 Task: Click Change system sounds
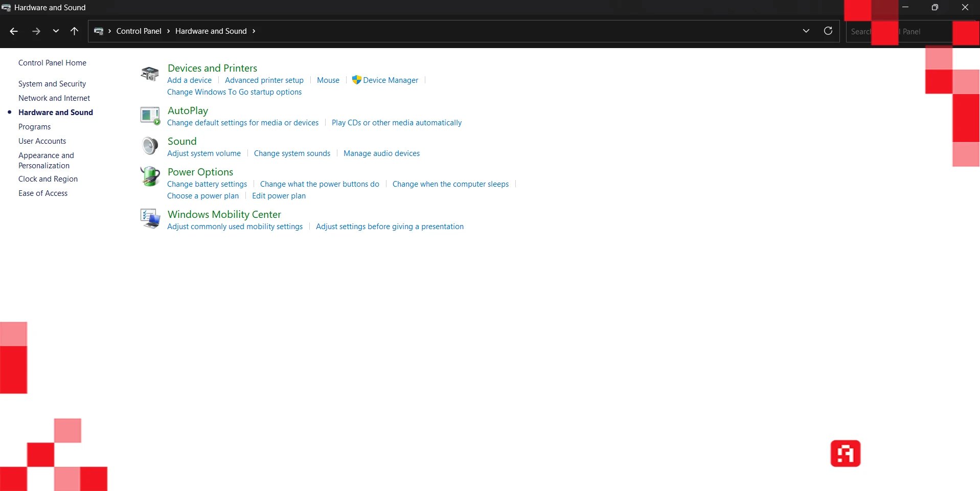pos(292,153)
